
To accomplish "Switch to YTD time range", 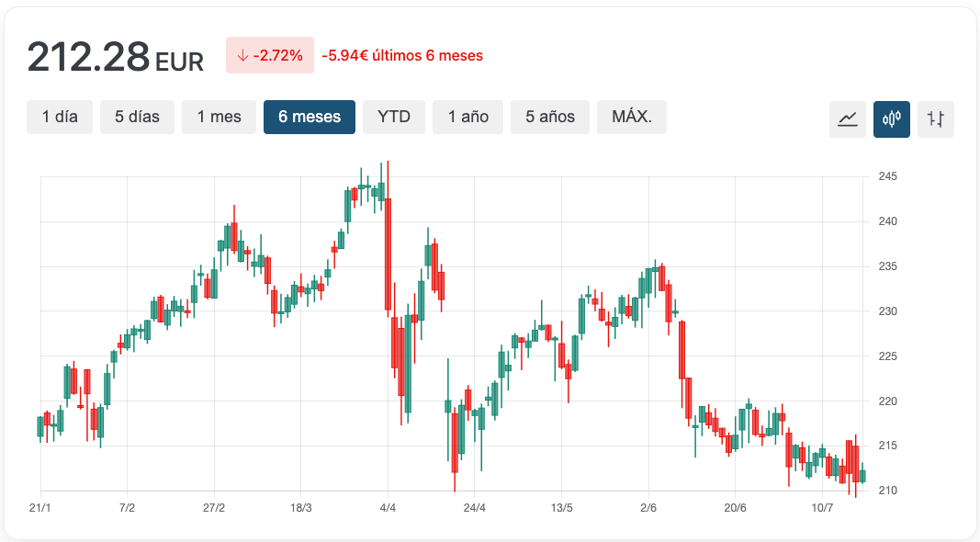I will [x=394, y=117].
